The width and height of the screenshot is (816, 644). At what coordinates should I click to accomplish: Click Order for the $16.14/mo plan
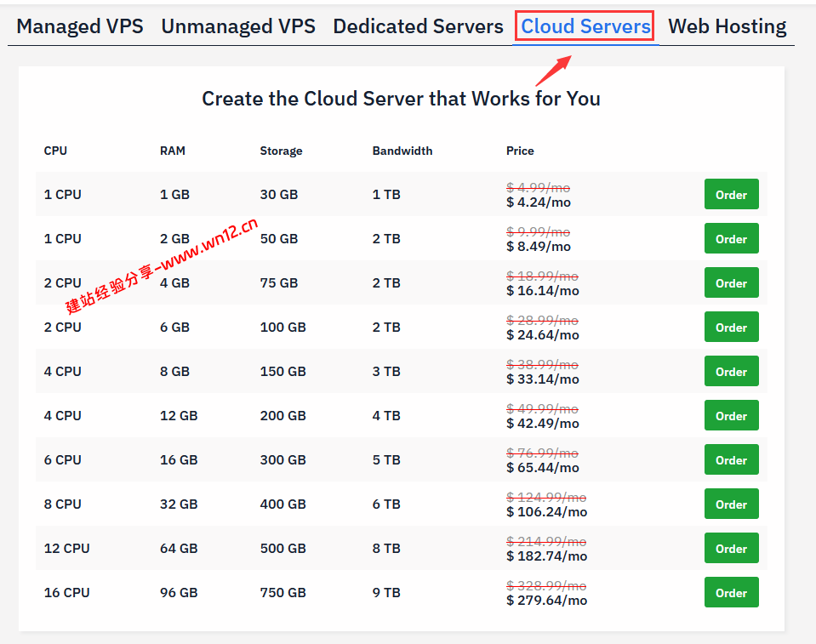click(x=731, y=282)
